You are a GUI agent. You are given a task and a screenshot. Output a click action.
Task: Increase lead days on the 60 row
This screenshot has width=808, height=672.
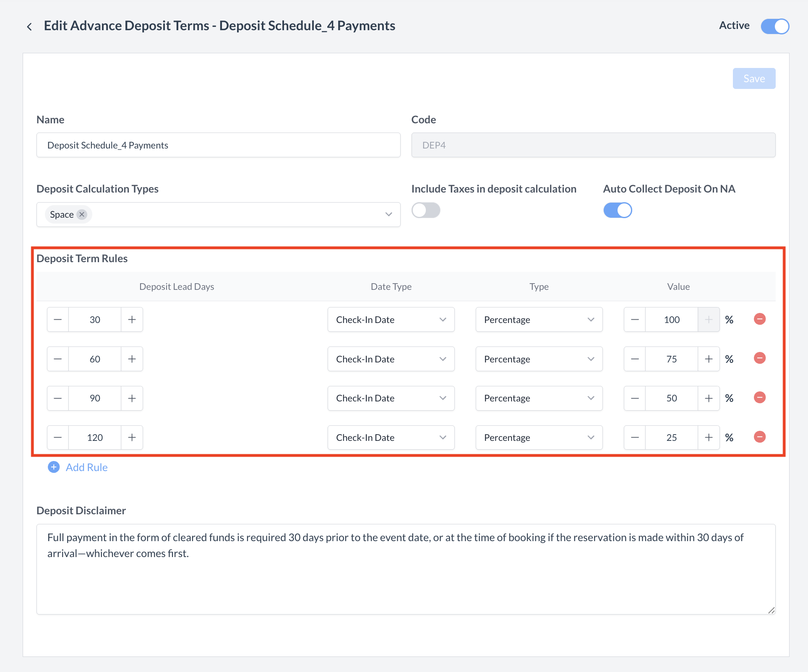(x=132, y=359)
